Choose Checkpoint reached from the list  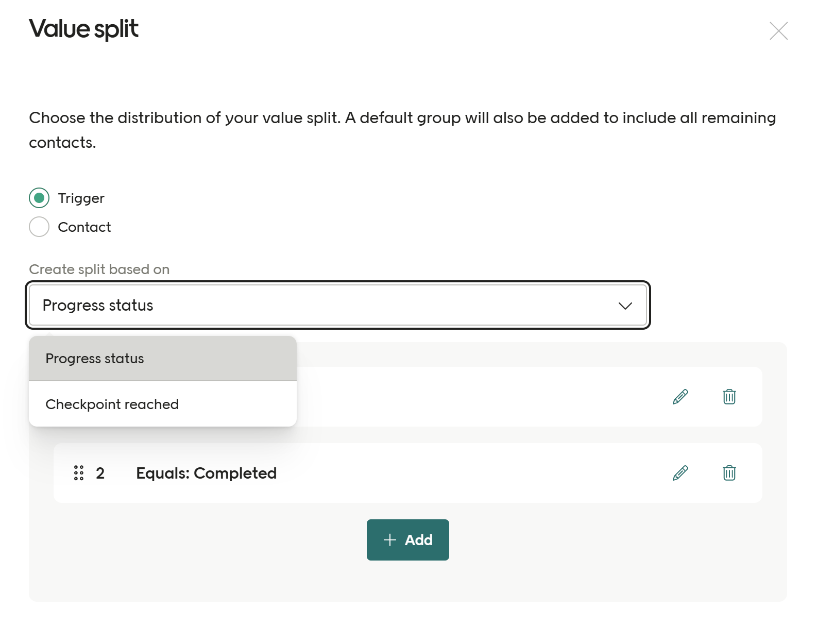pos(112,404)
